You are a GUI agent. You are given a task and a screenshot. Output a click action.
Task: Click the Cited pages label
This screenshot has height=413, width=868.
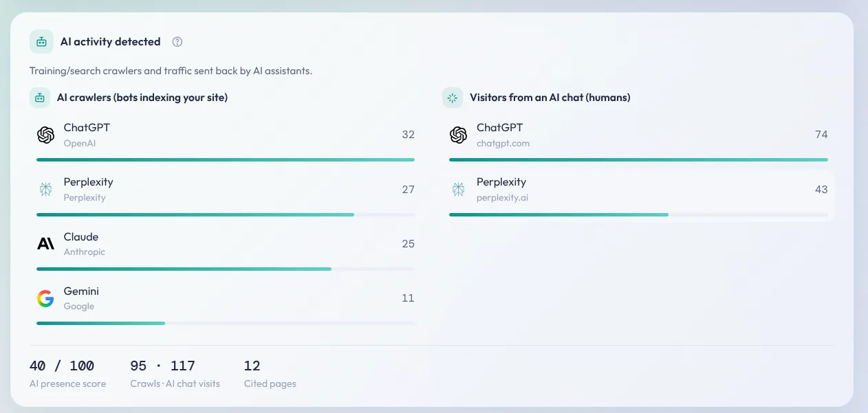(x=270, y=383)
